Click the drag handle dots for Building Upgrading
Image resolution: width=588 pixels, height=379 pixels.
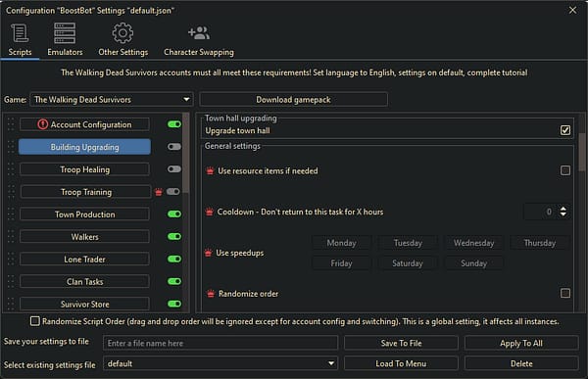pyautogui.click(x=11, y=147)
